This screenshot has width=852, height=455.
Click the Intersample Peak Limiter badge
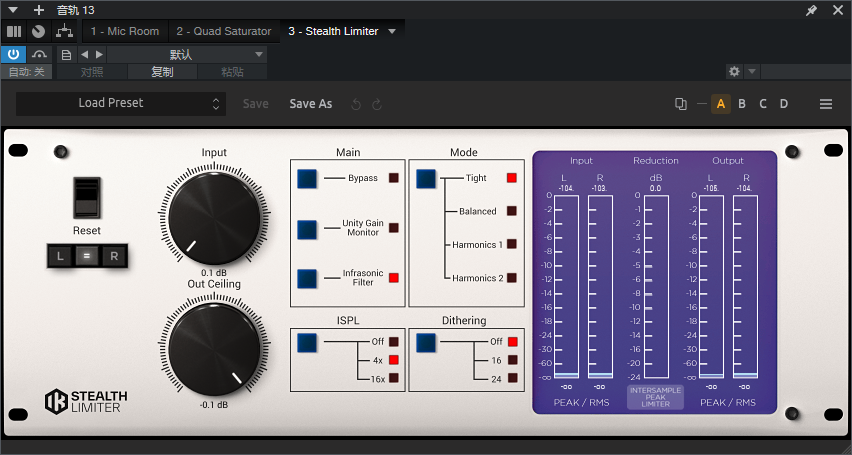(x=656, y=397)
